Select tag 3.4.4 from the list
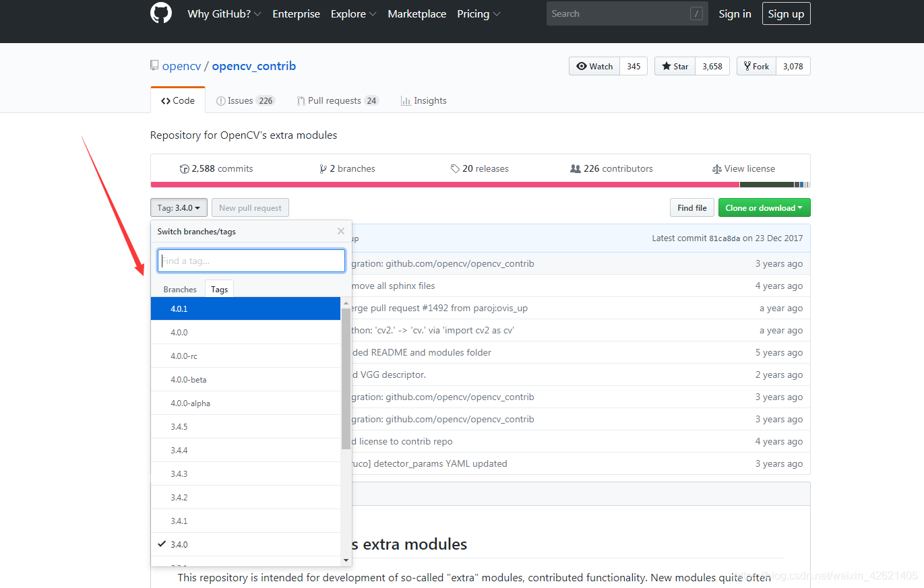924x588 pixels. point(246,450)
